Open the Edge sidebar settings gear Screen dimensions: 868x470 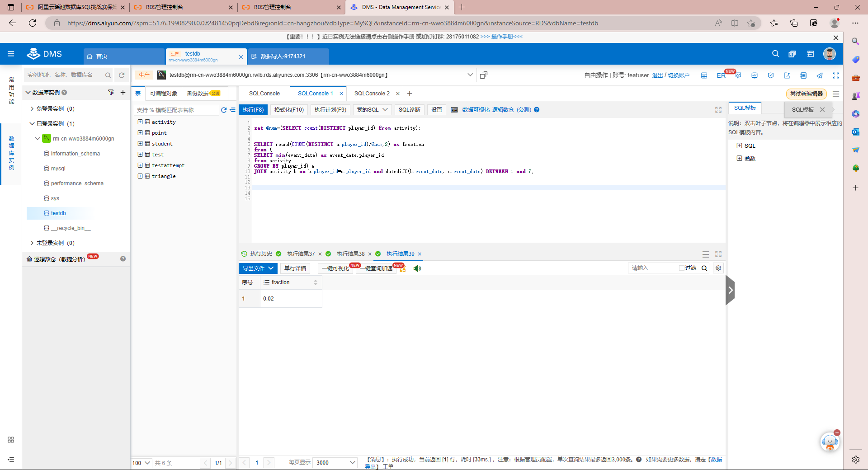855,459
